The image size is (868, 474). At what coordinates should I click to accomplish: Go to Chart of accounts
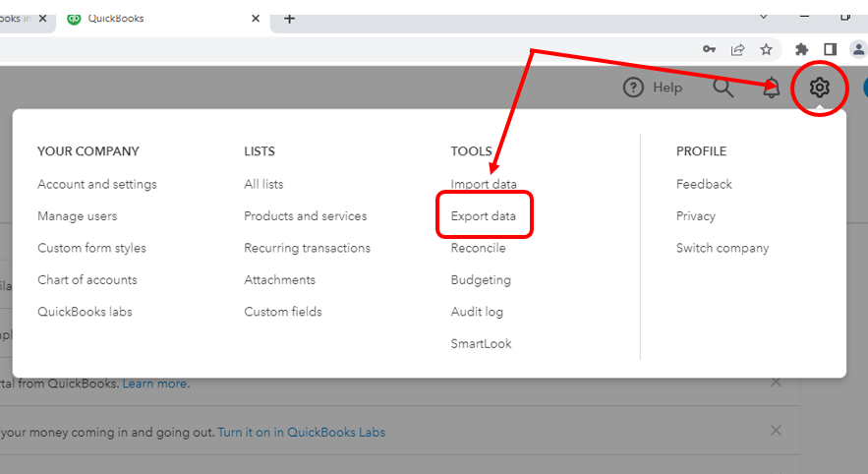point(87,279)
